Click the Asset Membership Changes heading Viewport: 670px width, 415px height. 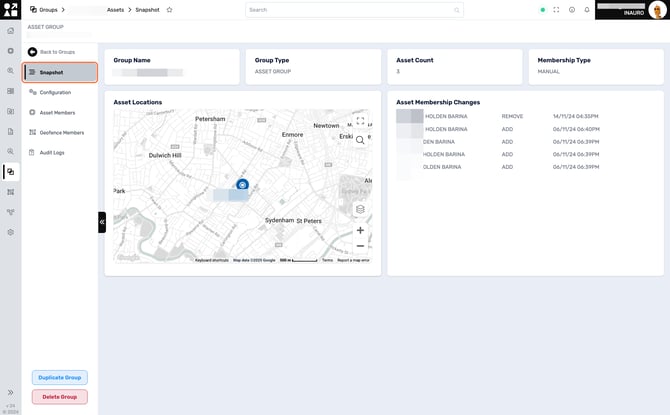[438, 102]
